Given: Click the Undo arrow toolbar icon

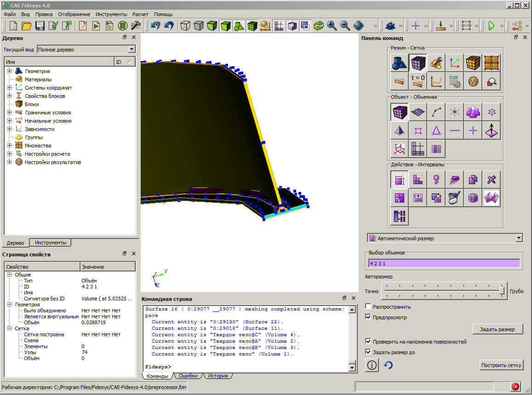Looking at the screenshot, I should tap(169, 26).
